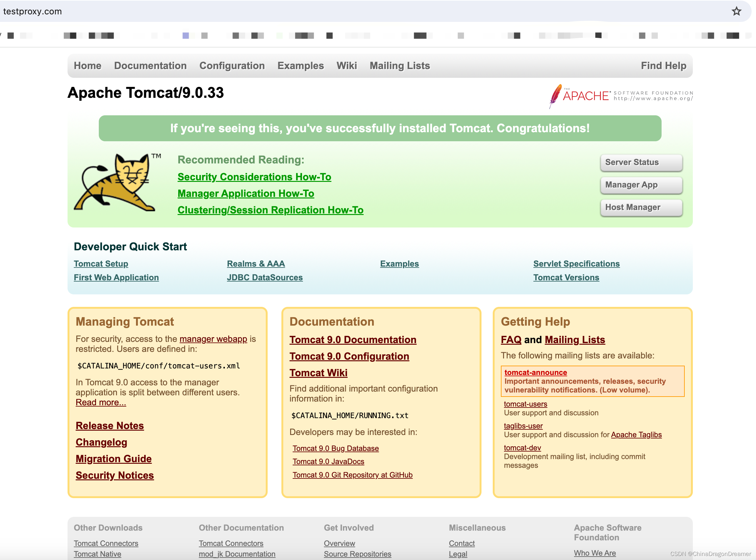Click the Tomcat Versions link
Screen dimensions: 756x560
click(x=567, y=277)
